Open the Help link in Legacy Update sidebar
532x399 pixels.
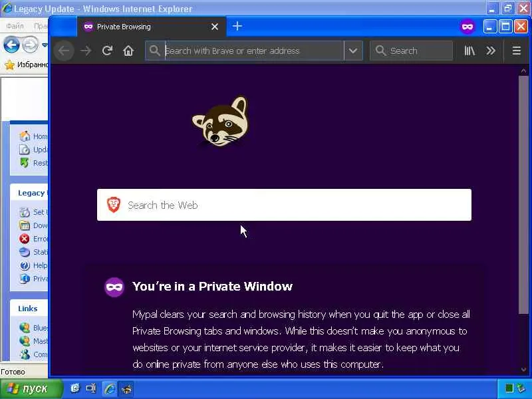coord(34,265)
